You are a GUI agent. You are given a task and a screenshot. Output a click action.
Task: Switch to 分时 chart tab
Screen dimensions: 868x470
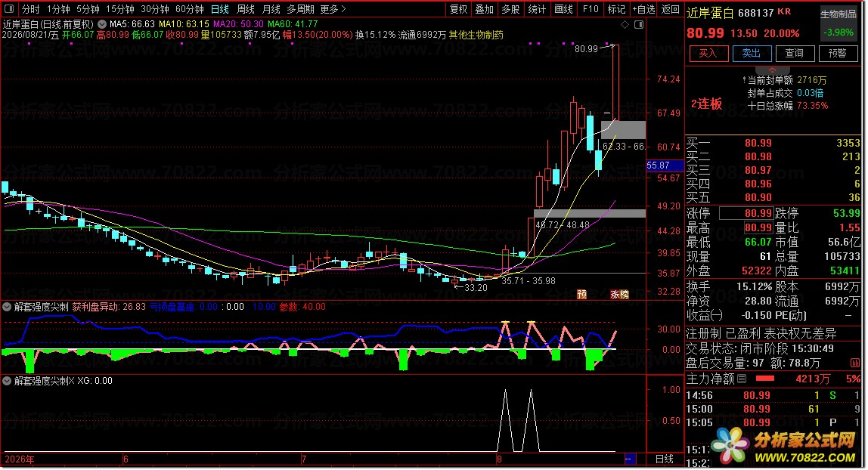[30, 9]
